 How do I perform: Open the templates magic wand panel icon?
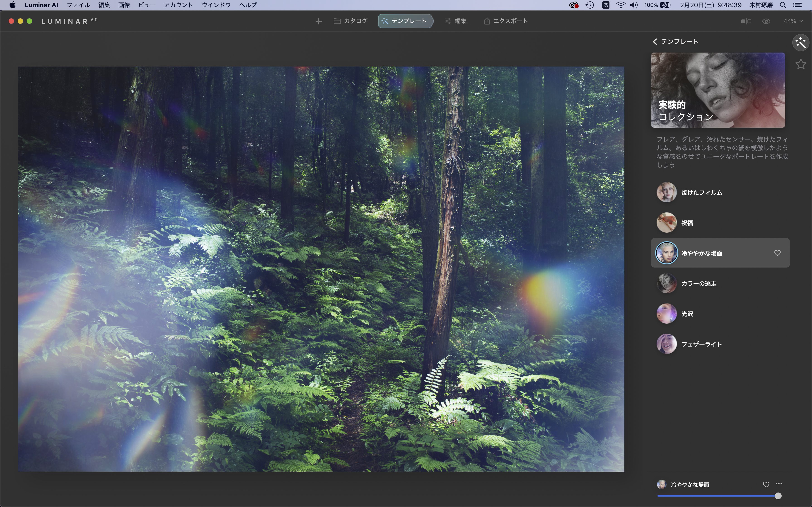(x=801, y=43)
